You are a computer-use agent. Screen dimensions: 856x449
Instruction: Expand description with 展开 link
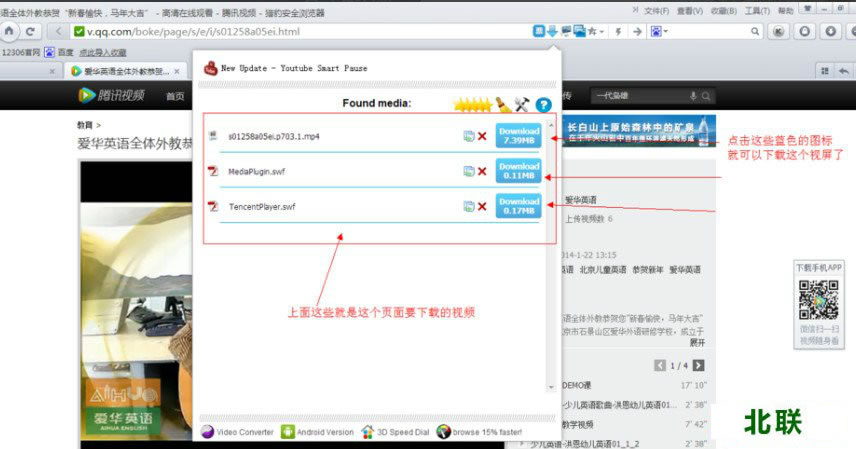[697, 341]
